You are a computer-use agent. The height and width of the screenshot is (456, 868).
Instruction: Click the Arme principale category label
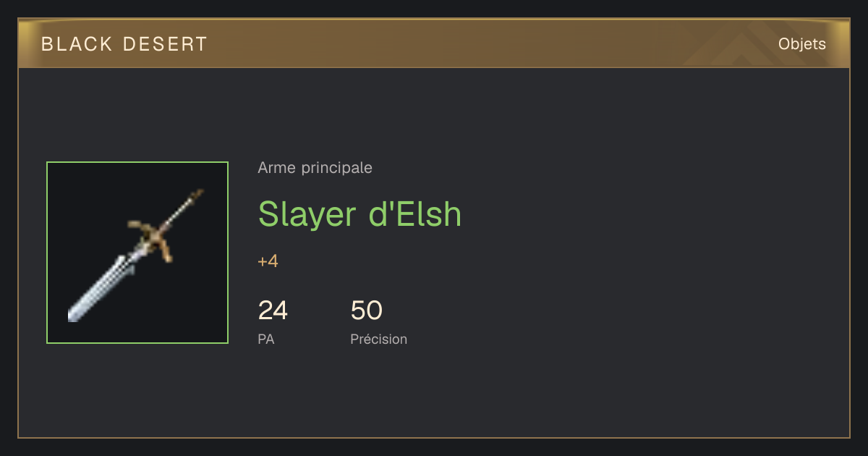tap(315, 168)
